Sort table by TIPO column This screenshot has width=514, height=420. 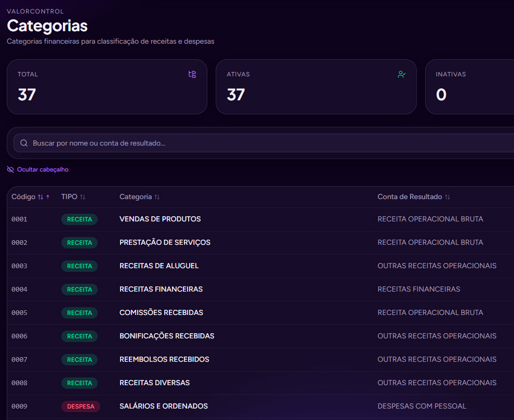click(73, 196)
